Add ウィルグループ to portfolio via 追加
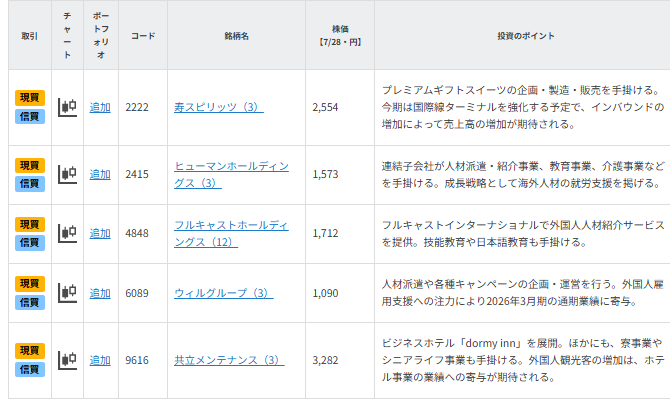This screenshot has width=670, height=409. [x=100, y=293]
